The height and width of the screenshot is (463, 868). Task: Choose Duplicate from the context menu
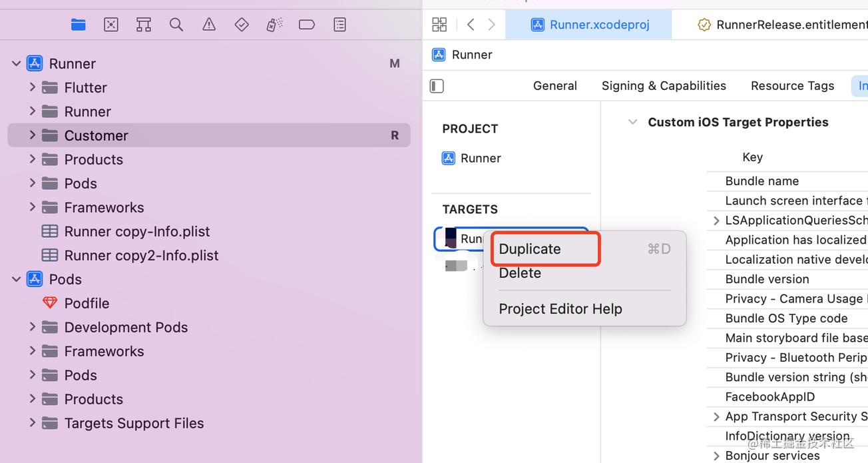point(530,249)
